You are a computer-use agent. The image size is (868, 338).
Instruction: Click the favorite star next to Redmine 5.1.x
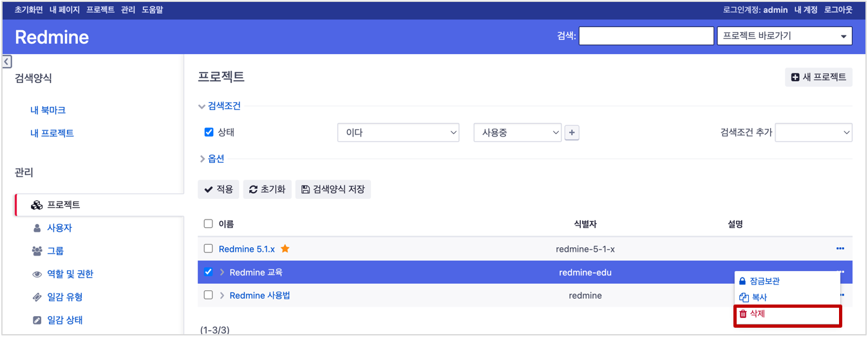point(285,249)
